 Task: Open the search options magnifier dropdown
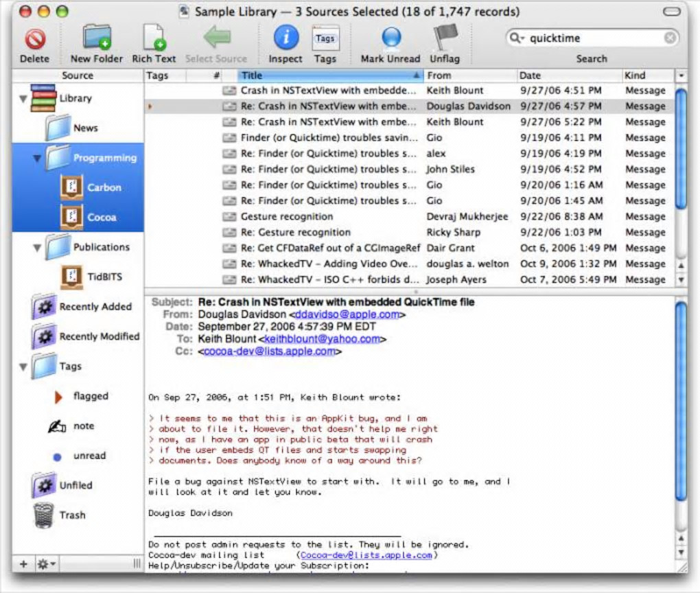click(517, 38)
